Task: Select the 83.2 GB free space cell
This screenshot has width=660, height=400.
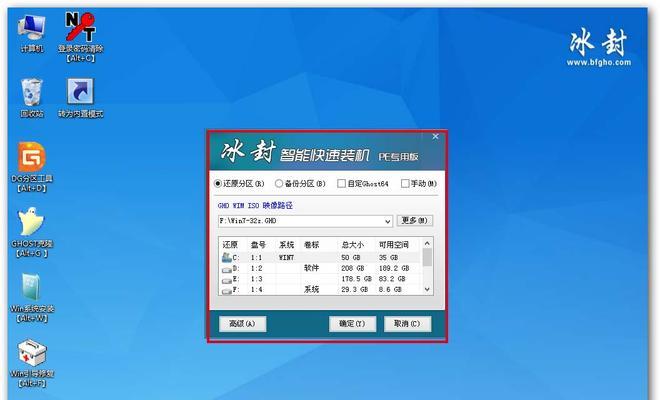Action: point(392,279)
